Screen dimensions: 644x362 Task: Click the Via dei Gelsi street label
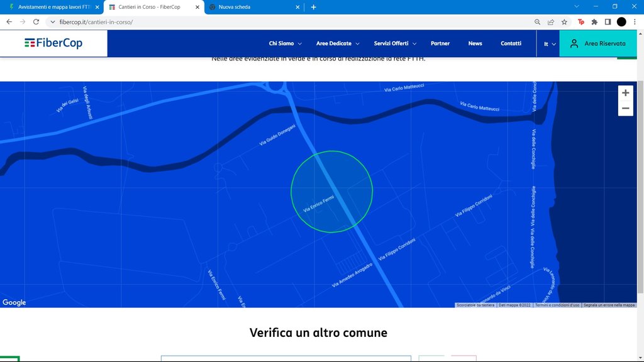click(x=67, y=106)
